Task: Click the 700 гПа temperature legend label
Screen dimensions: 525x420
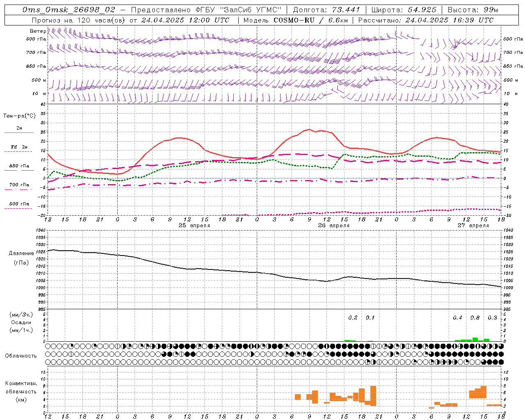Action: click(19, 185)
